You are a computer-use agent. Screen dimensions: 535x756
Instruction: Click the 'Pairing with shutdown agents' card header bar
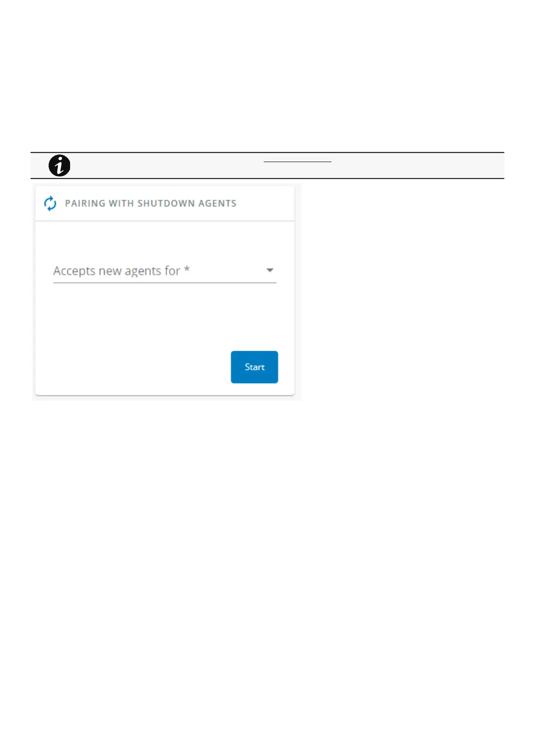click(164, 203)
